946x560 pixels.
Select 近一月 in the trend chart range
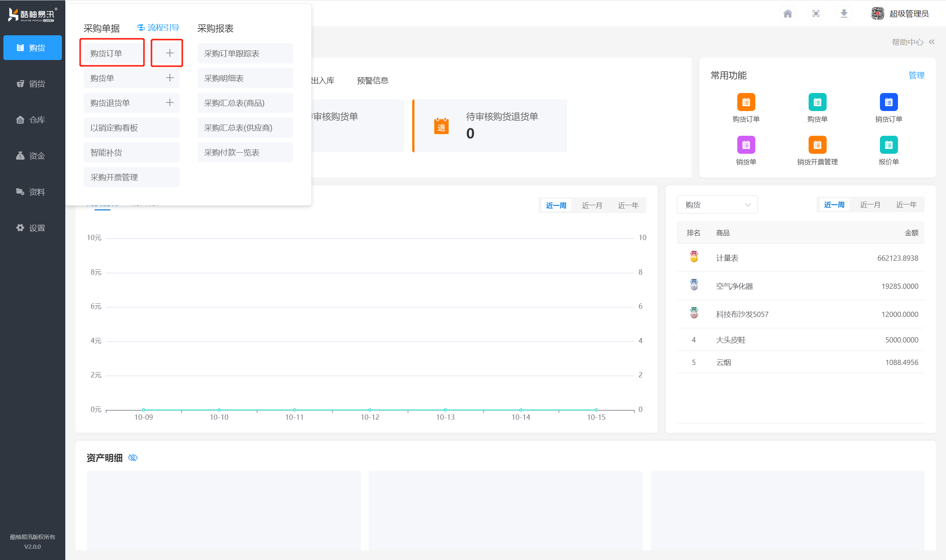click(x=592, y=205)
